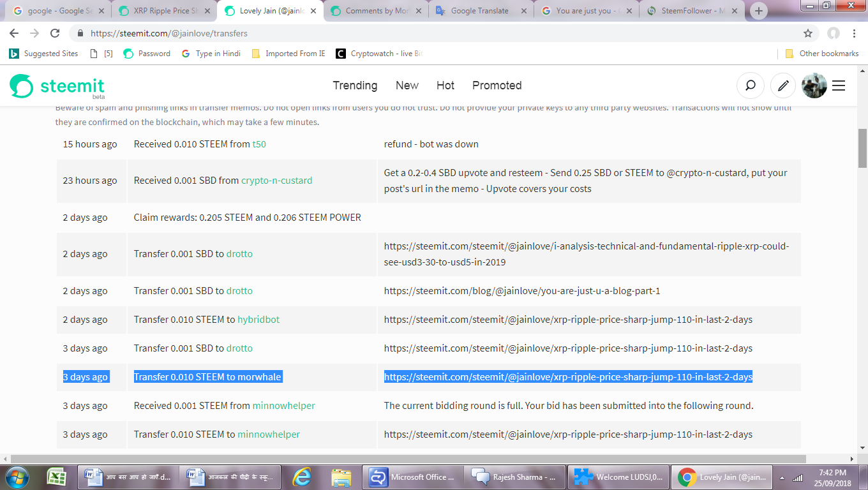This screenshot has height=490, width=868.
Task: Launch Internet Explorer from the taskbar
Action: click(302, 477)
